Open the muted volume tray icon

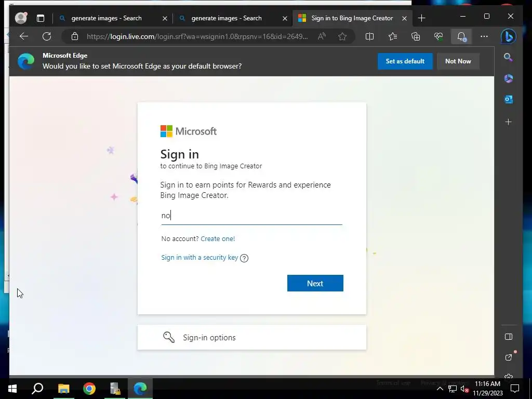(464, 389)
